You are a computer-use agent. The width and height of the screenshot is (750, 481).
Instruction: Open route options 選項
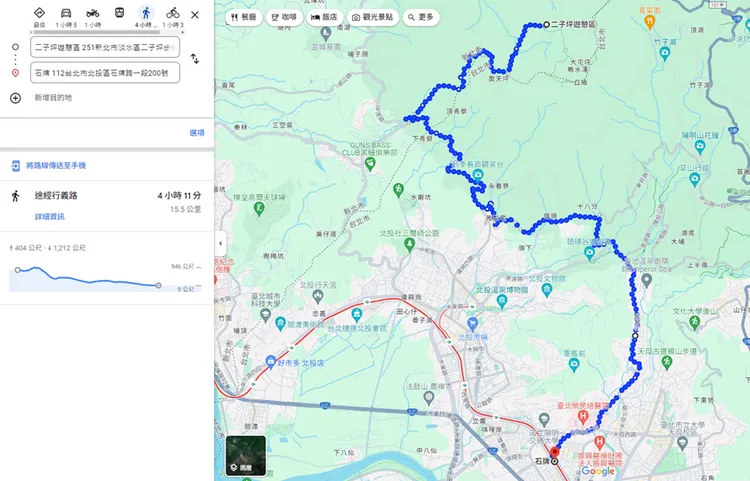click(x=197, y=132)
